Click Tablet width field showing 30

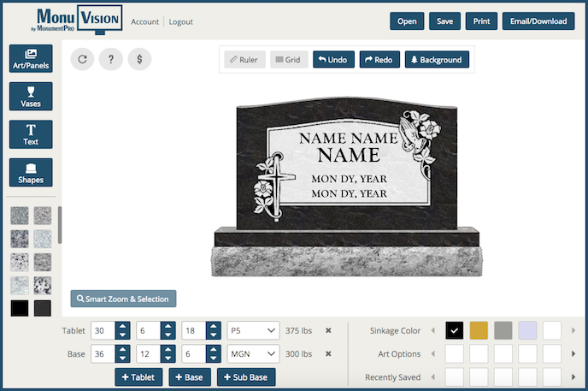click(103, 330)
